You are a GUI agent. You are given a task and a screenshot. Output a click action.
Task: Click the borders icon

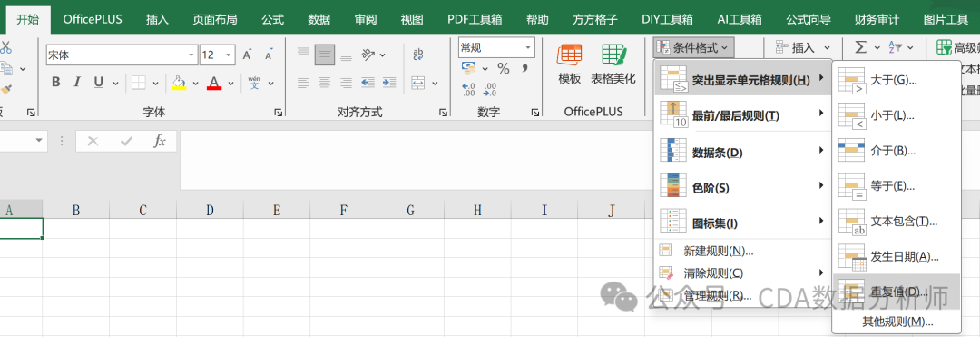pyautogui.click(x=138, y=83)
